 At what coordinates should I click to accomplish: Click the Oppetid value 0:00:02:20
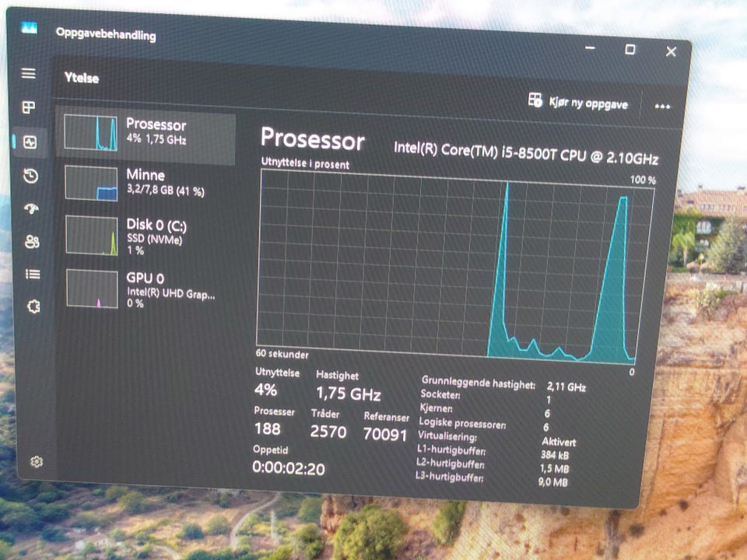(289, 468)
